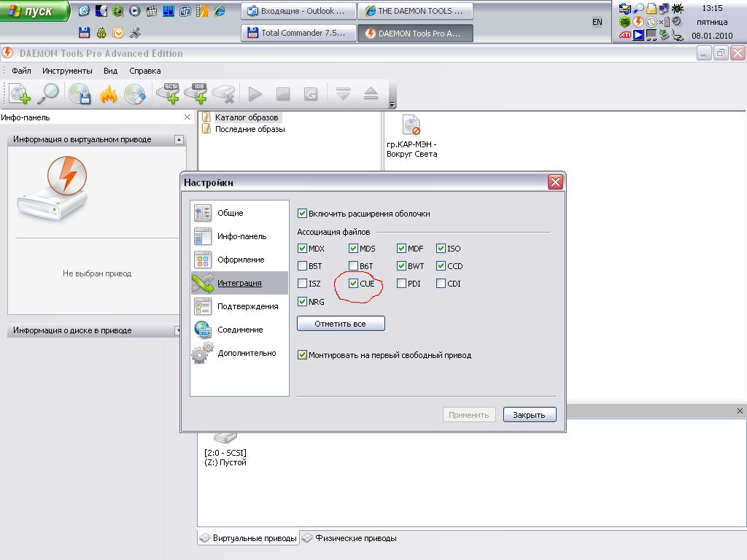Click the Erase Disc icon
This screenshot has width=747, height=560.
point(136,94)
